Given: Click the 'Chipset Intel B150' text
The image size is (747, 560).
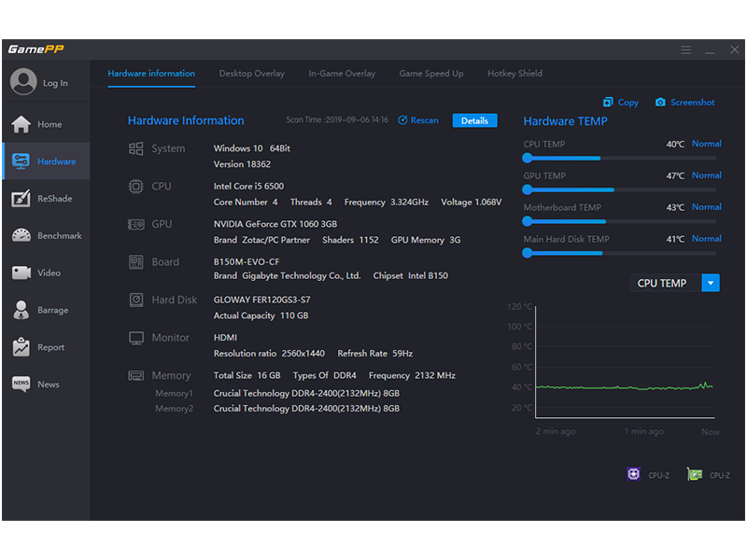Looking at the screenshot, I should pos(410,275).
